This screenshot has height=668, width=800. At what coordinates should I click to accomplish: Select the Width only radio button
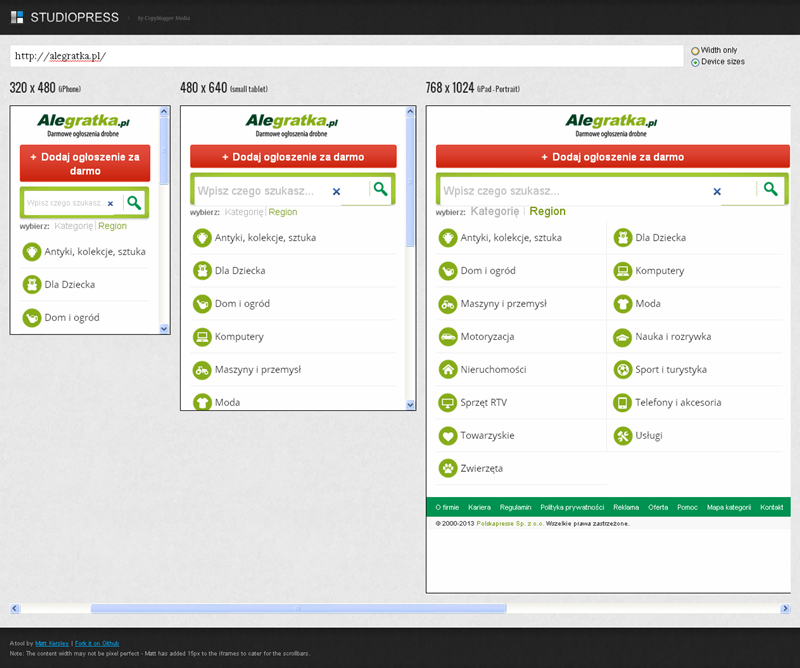click(x=695, y=50)
